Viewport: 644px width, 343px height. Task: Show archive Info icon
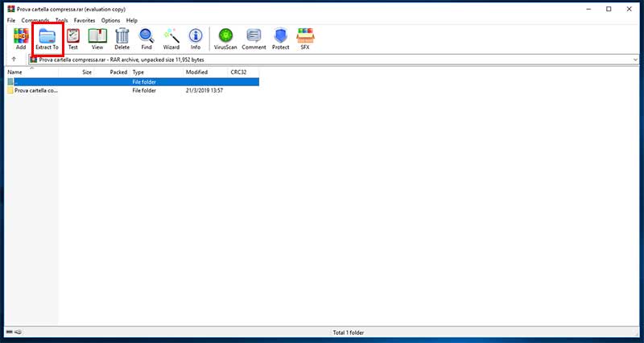click(x=196, y=39)
